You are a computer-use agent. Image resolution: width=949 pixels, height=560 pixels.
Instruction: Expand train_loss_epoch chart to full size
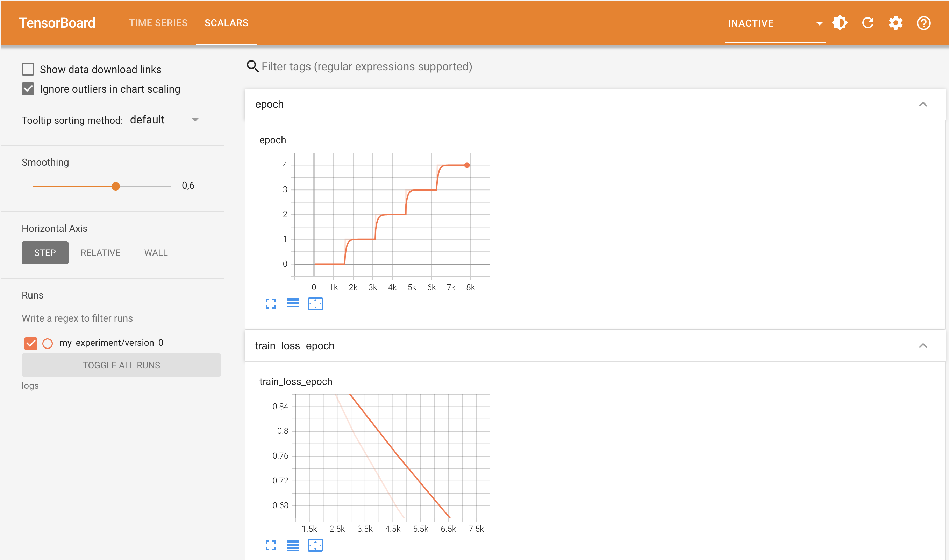pyautogui.click(x=271, y=545)
